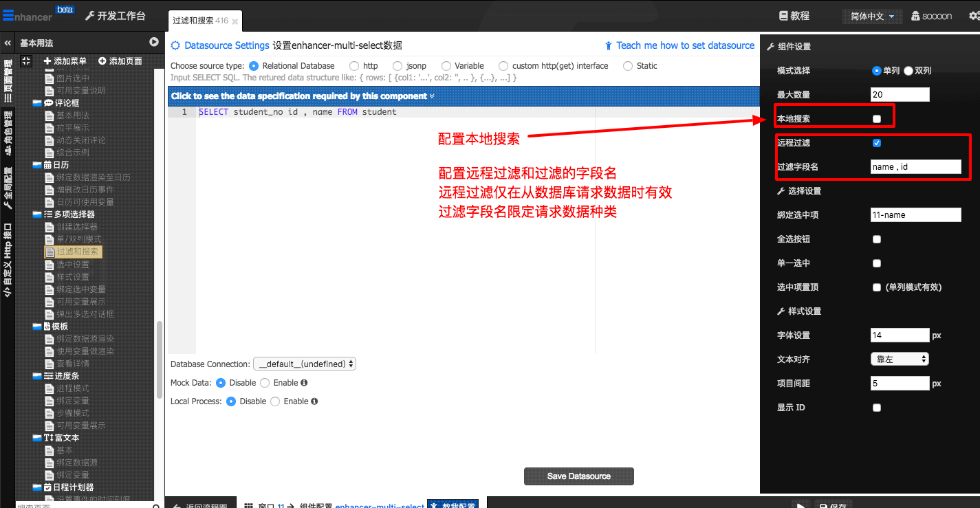
Task: Click the 教程 book icon in header
Action: pyautogui.click(x=783, y=16)
